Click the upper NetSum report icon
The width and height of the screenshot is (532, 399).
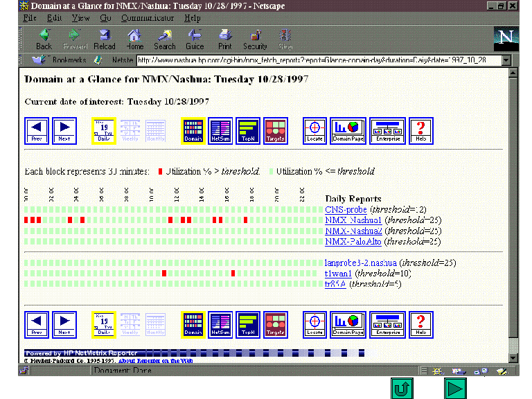[x=220, y=130]
